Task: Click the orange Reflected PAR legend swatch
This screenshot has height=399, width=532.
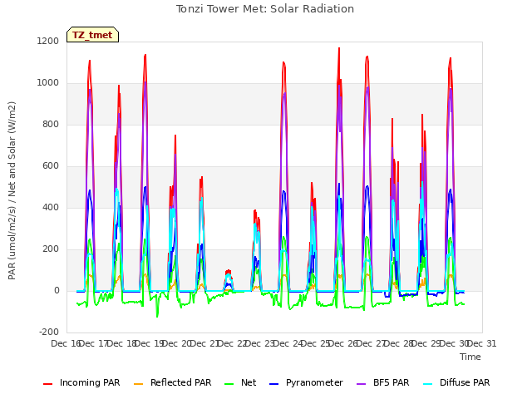Action: pyautogui.click(x=139, y=384)
